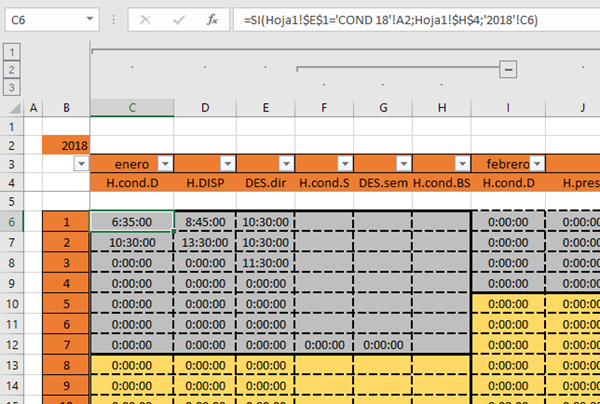The width and height of the screenshot is (600, 404).
Task: Open filter dropdown in column B row 3
Action: click(81, 164)
